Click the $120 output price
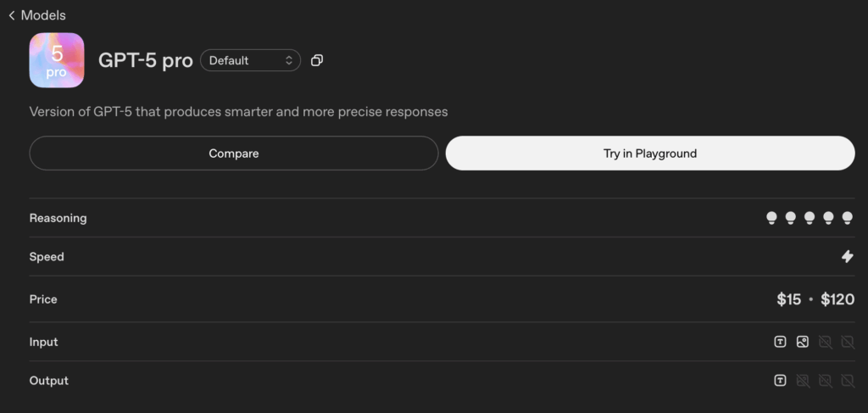868x413 pixels. [837, 299]
